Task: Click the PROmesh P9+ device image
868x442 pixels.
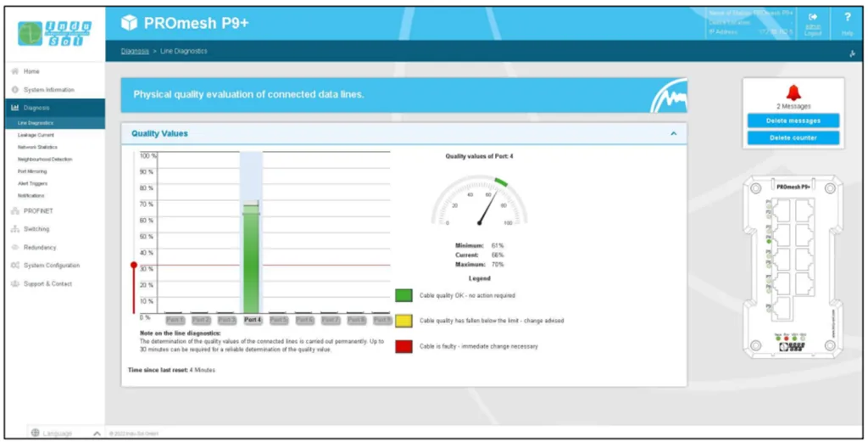Action: point(793,266)
